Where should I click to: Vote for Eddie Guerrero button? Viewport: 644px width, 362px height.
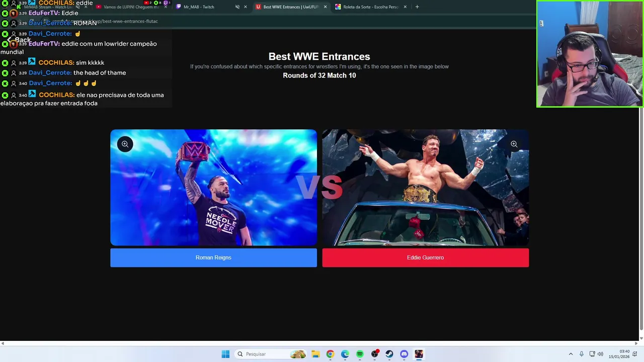tap(425, 257)
